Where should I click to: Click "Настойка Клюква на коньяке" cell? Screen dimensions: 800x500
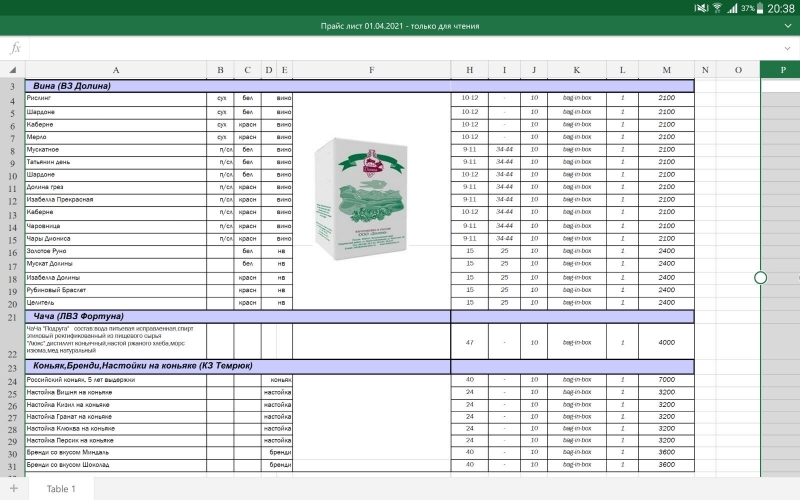coord(116,429)
